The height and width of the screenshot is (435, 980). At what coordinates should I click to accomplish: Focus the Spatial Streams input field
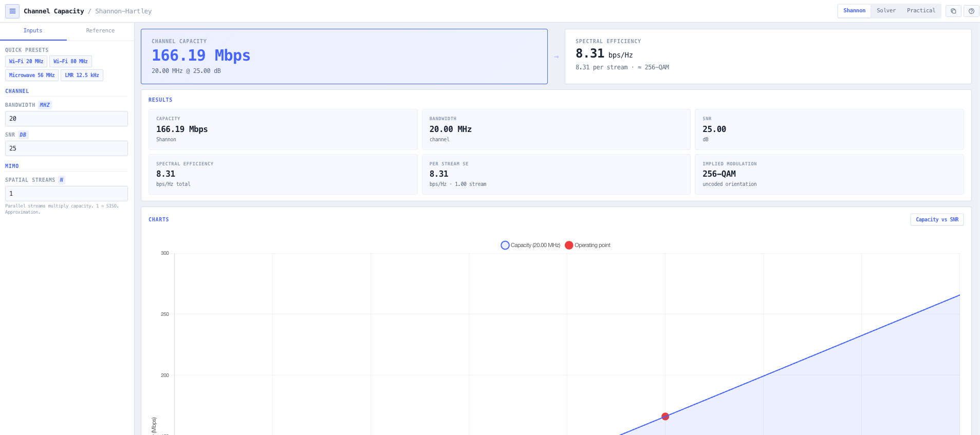click(x=66, y=194)
